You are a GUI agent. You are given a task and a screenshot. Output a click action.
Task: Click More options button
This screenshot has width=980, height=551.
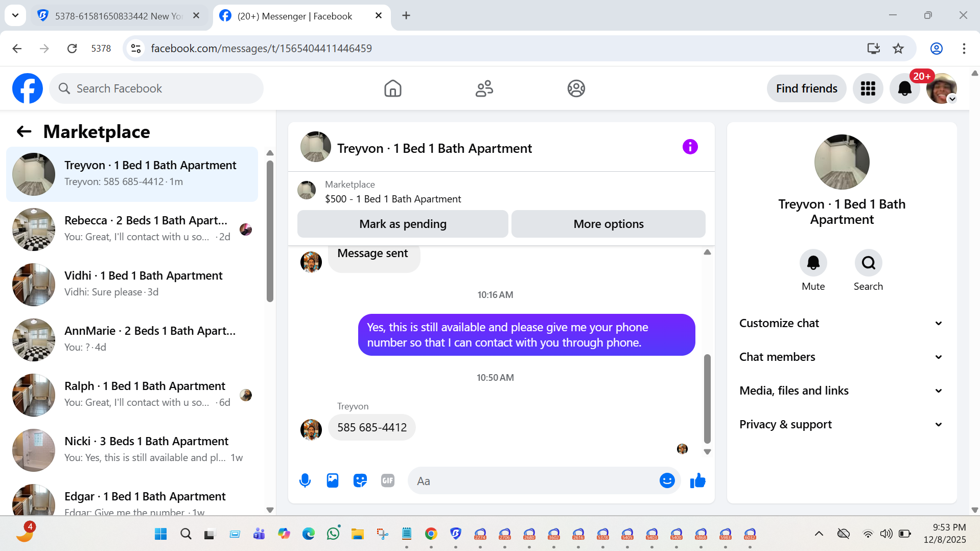pos(608,224)
